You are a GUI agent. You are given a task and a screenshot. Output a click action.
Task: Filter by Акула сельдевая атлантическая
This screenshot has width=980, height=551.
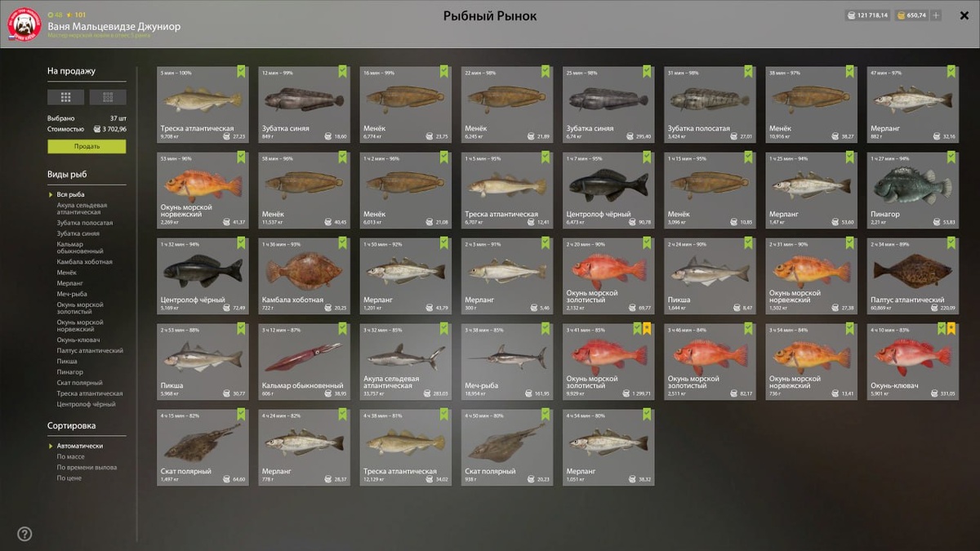(82, 209)
